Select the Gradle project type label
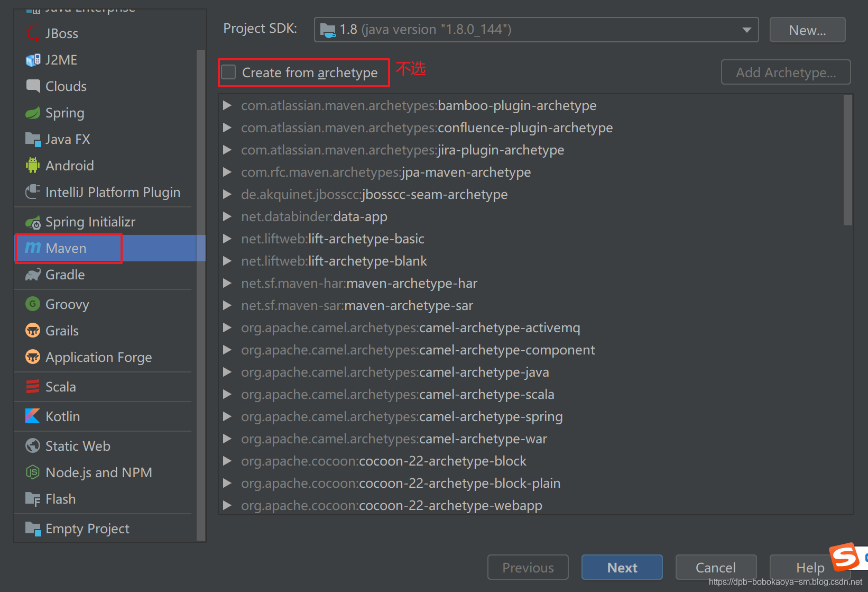This screenshot has height=592, width=868. 65,275
